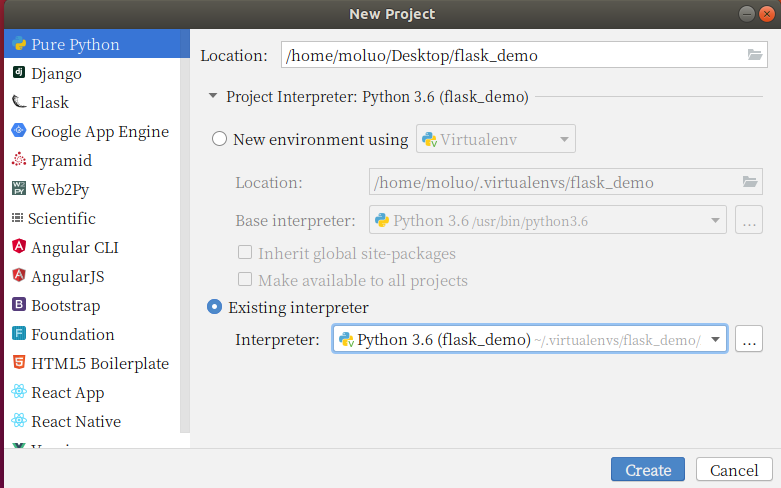Click the Scientific project icon

17,218
